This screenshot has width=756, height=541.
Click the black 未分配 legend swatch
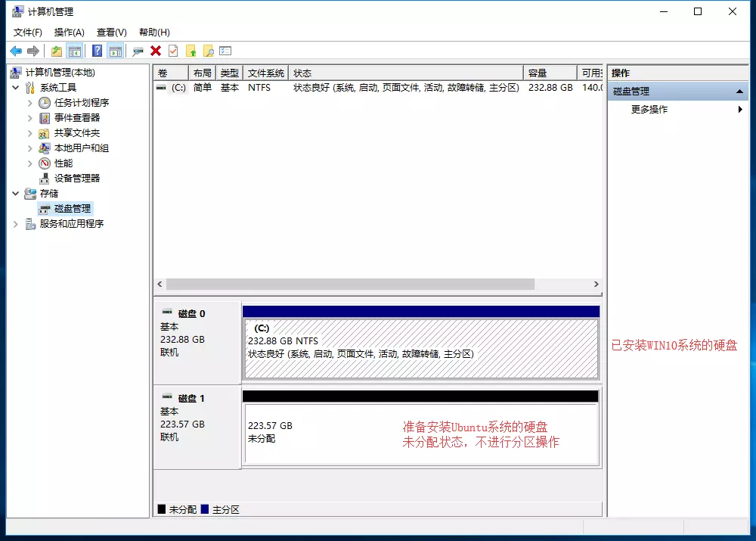coord(162,509)
